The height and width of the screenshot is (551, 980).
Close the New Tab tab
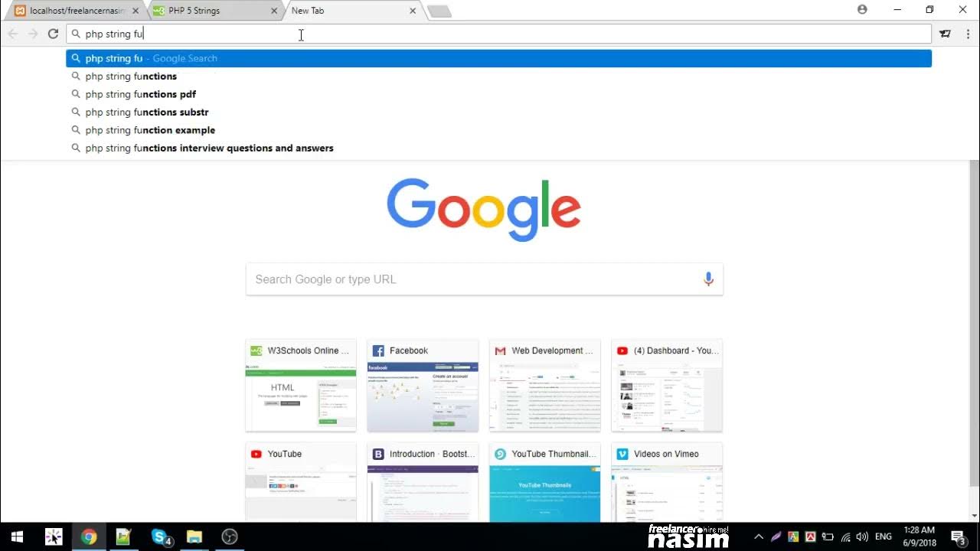pos(413,11)
